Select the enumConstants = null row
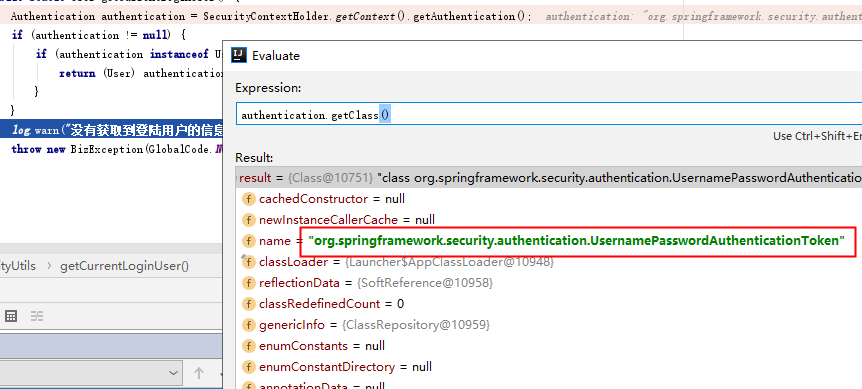The height and width of the screenshot is (389, 862). tap(549, 346)
